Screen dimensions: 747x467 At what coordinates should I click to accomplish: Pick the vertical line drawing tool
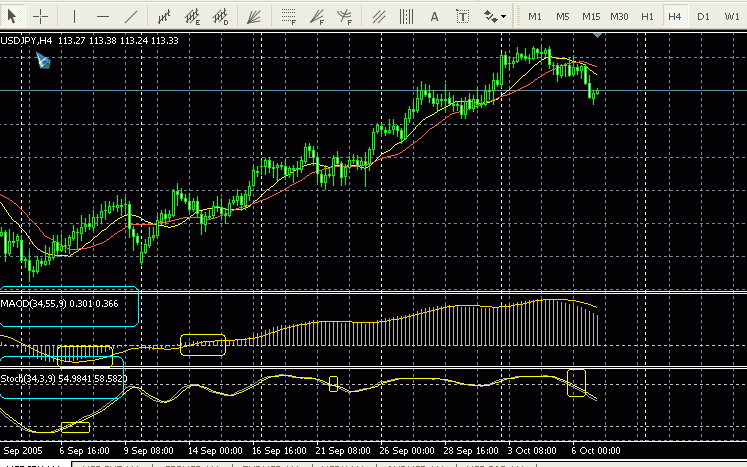(74, 16)
